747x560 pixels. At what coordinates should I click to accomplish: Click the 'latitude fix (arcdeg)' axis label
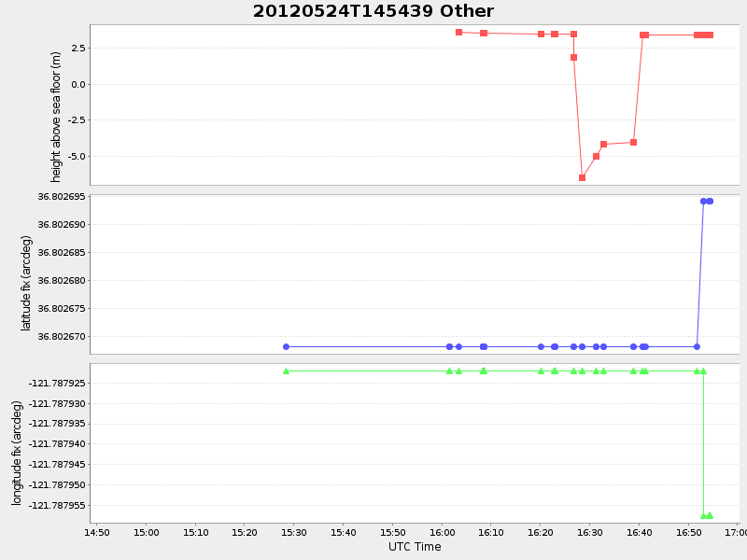coord(25,273)
